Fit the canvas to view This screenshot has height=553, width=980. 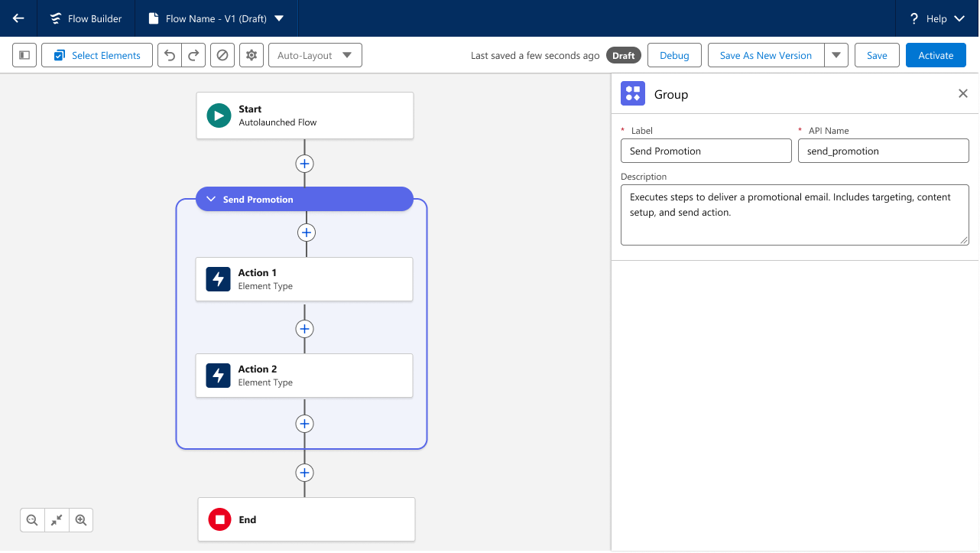[x=57, y=520]
